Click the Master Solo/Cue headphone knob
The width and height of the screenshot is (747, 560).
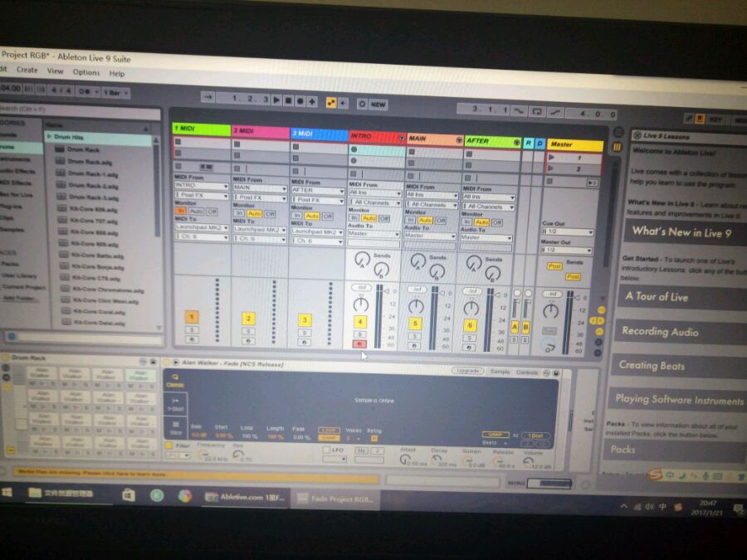tap(549, 347)
